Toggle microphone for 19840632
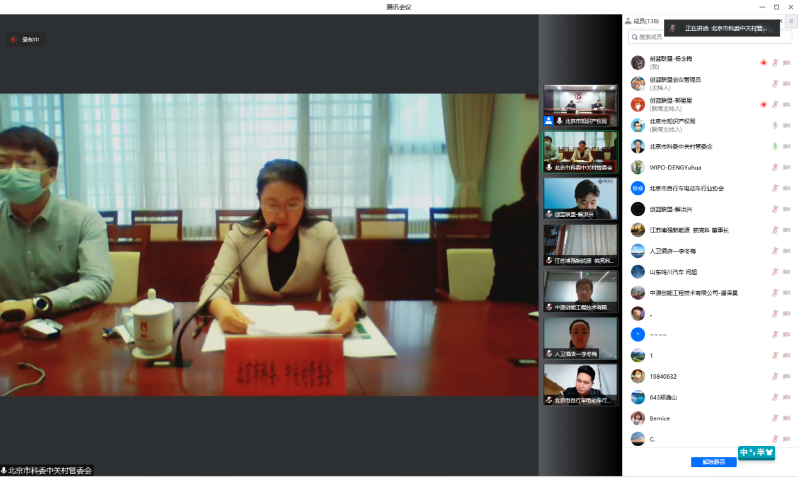This screenshot has height=477, width=798. tap(774, 376)
